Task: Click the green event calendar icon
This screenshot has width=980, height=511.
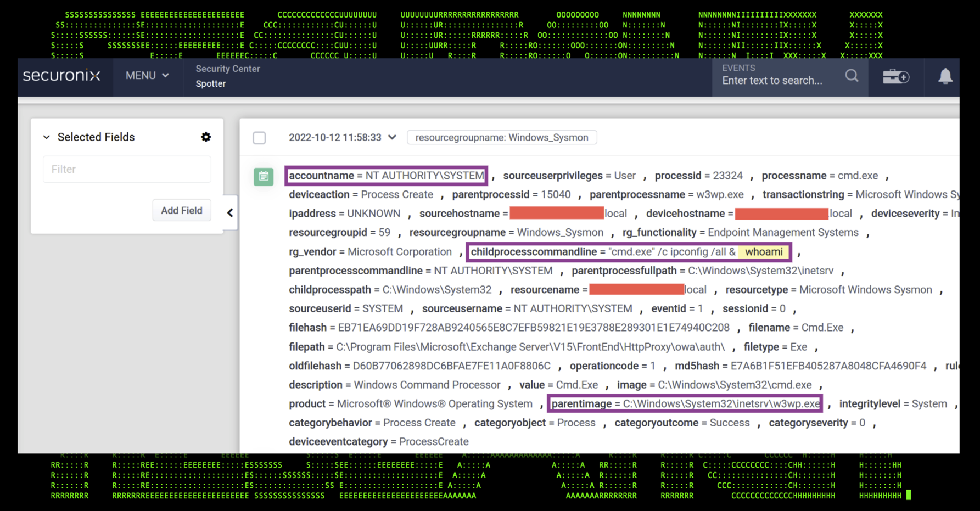Action: tap(264, 177)
